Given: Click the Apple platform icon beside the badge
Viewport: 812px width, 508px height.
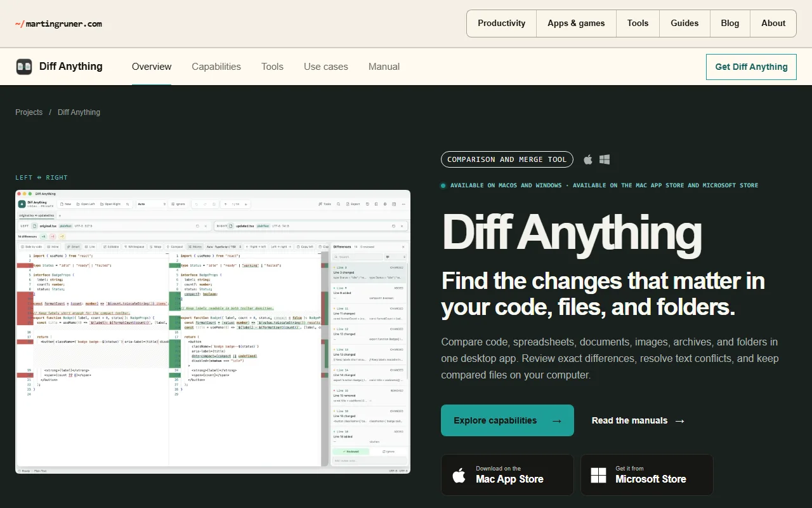Looking at the screenshot, I should [588, 159].
